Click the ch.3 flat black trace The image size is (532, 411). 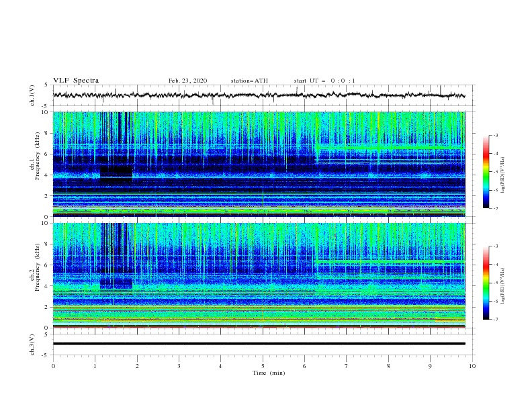click(259, 344)
